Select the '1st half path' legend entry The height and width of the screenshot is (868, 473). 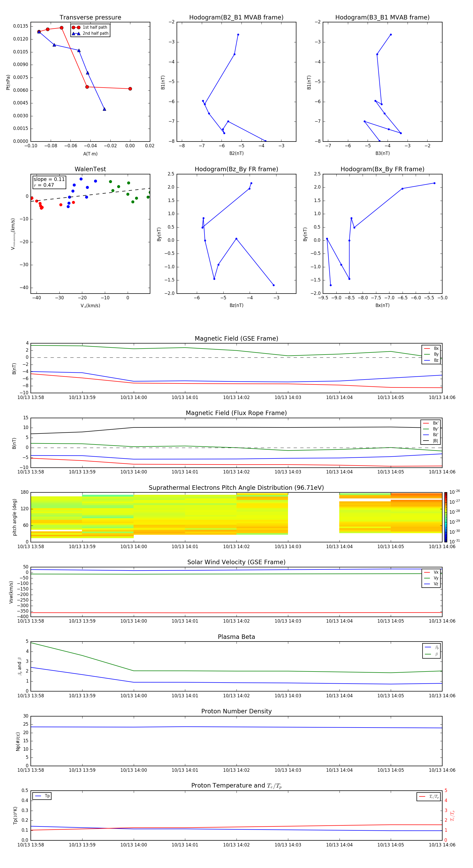pyautogui.click(x=90, y=27)
